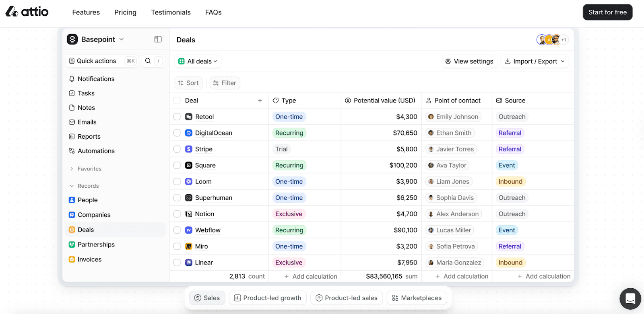Click the Tasks checkmark icon
Screen dimensions: 644x314
(72, 93)
